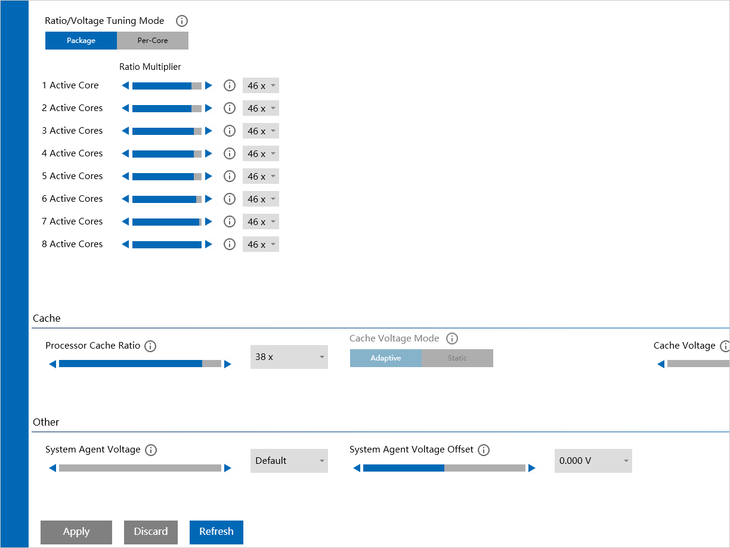Click info icon beside Ratio/Voltage Tuning Mode

pos(181,21)
